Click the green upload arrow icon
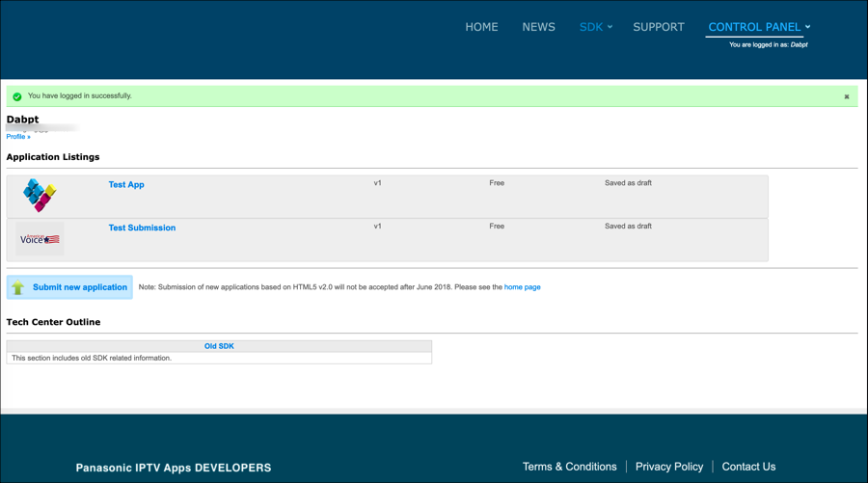This screenshot has height=483, width=868. point(18,287)
